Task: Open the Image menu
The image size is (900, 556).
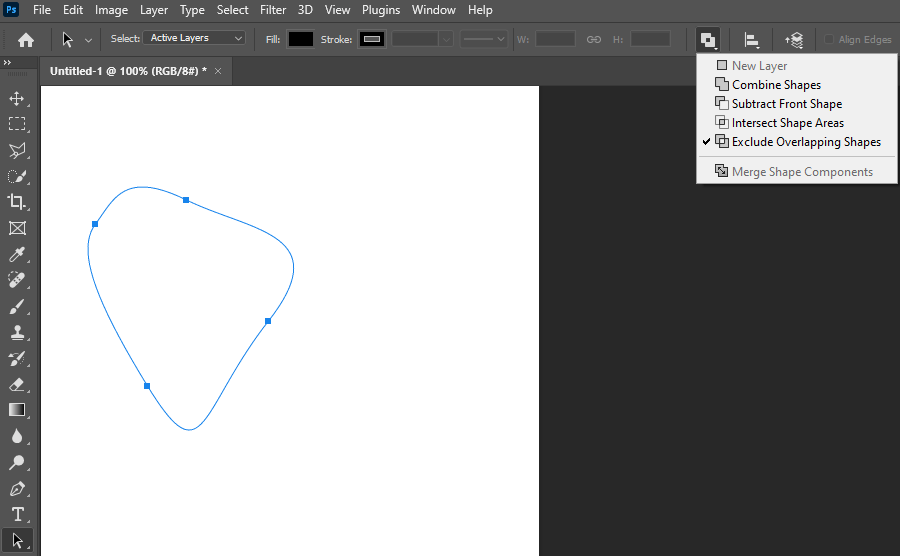Action: tap(111, 10)
